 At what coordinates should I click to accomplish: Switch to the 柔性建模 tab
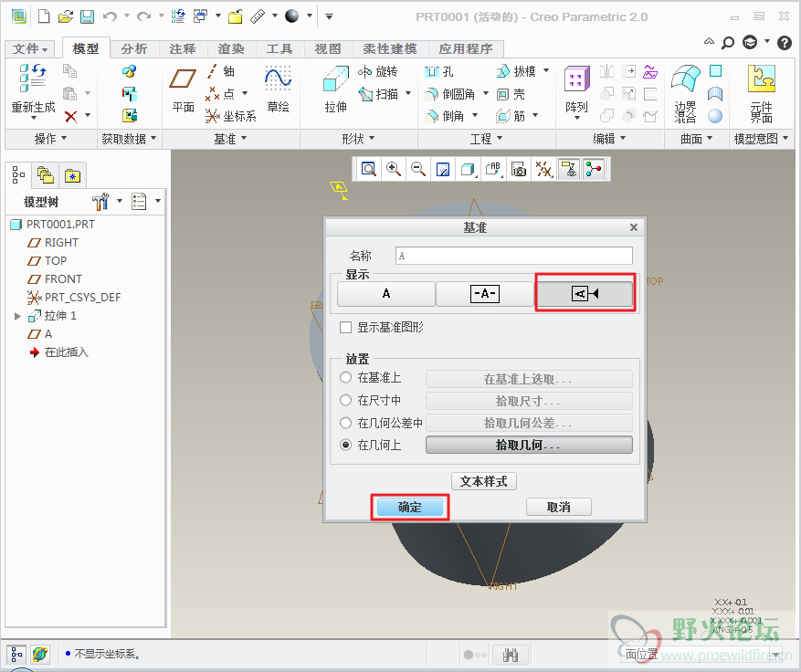click(390, 49)
